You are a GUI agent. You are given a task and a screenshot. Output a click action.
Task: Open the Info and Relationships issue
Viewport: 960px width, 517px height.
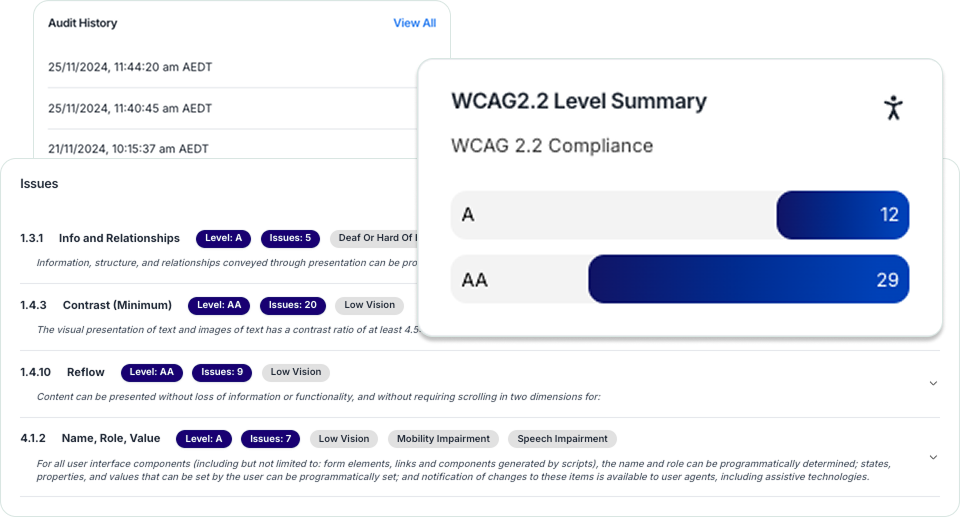(119, 238)
